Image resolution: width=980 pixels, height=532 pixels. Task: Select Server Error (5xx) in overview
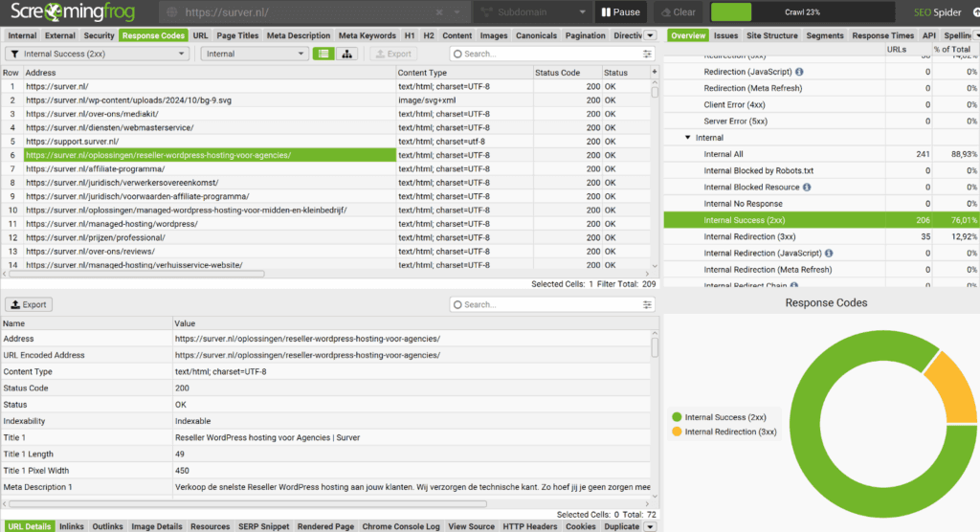pos(821,122)
